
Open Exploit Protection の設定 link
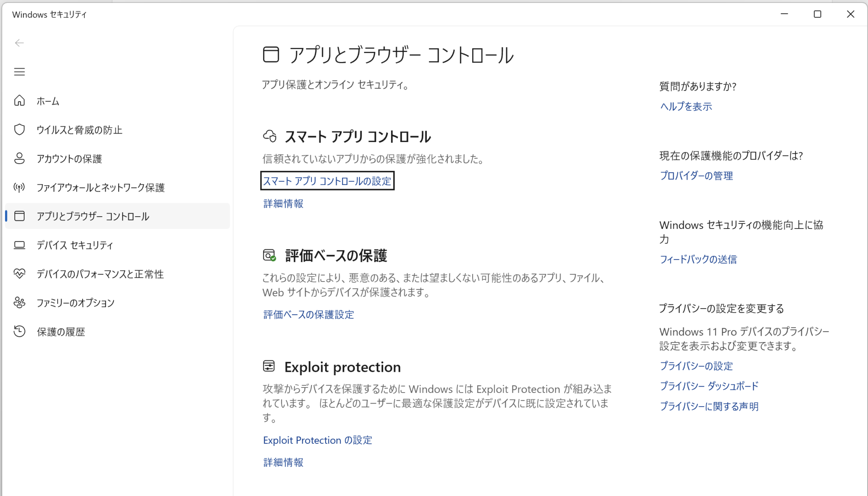317,440
